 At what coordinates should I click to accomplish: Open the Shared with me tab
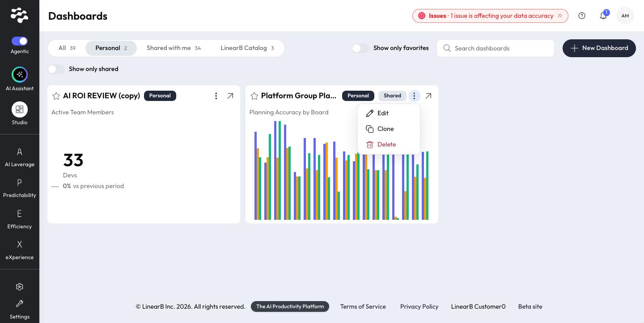tap(174, 48)
